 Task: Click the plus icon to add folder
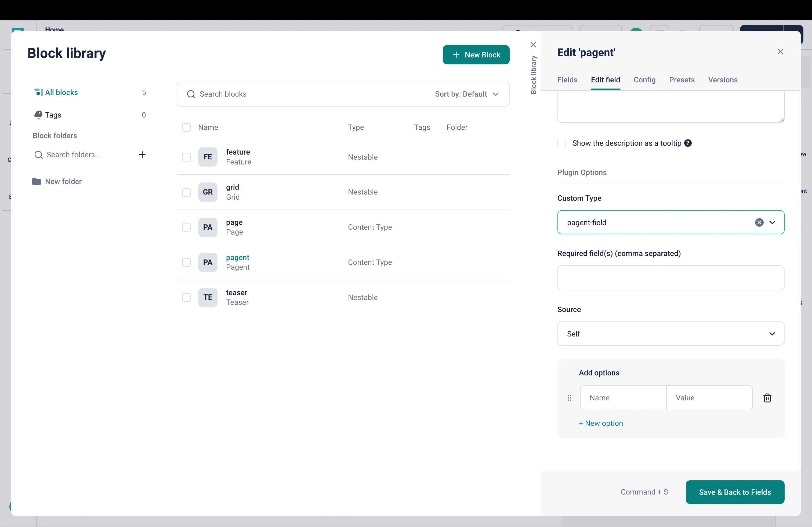pyautogui.click(x=142, y=154)
